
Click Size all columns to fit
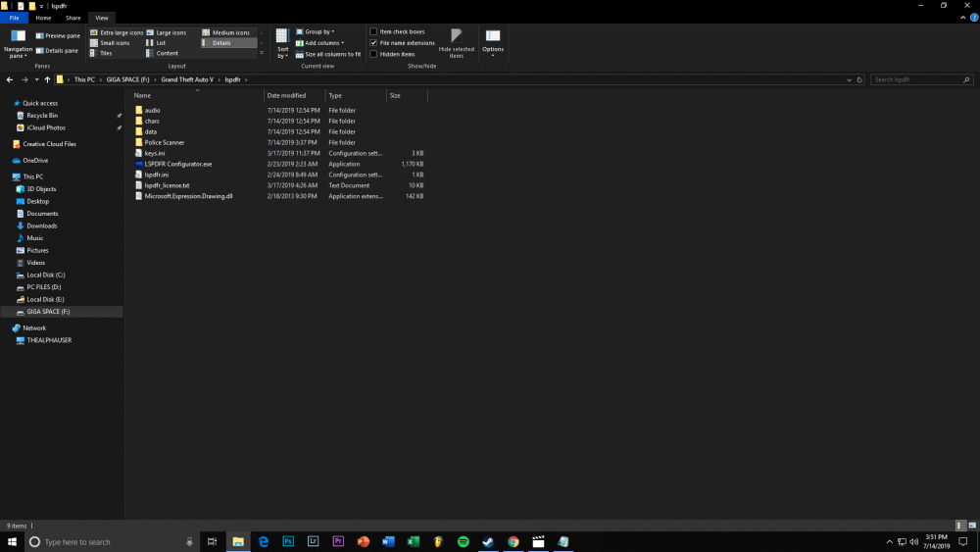pyautogui.click(x=328, y=54)
